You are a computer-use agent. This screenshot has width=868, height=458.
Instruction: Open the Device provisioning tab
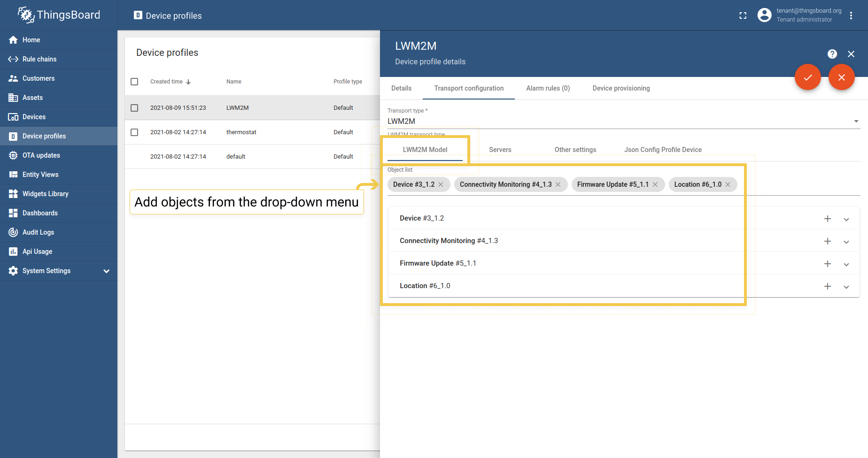click(621, 88)
